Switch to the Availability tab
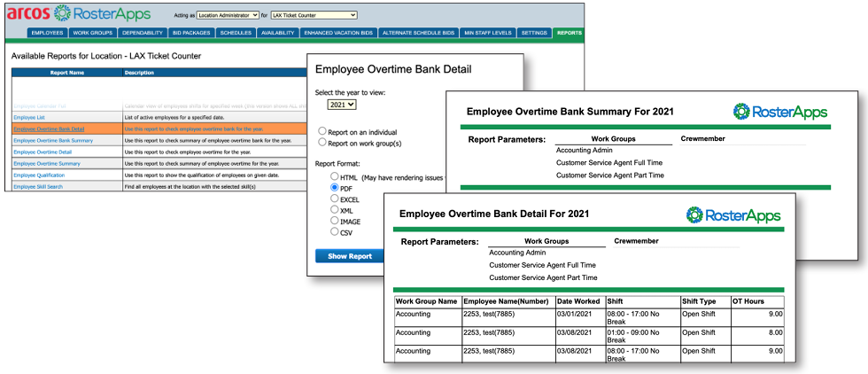This screenshot has width=868, height=374. coord(278,33)
